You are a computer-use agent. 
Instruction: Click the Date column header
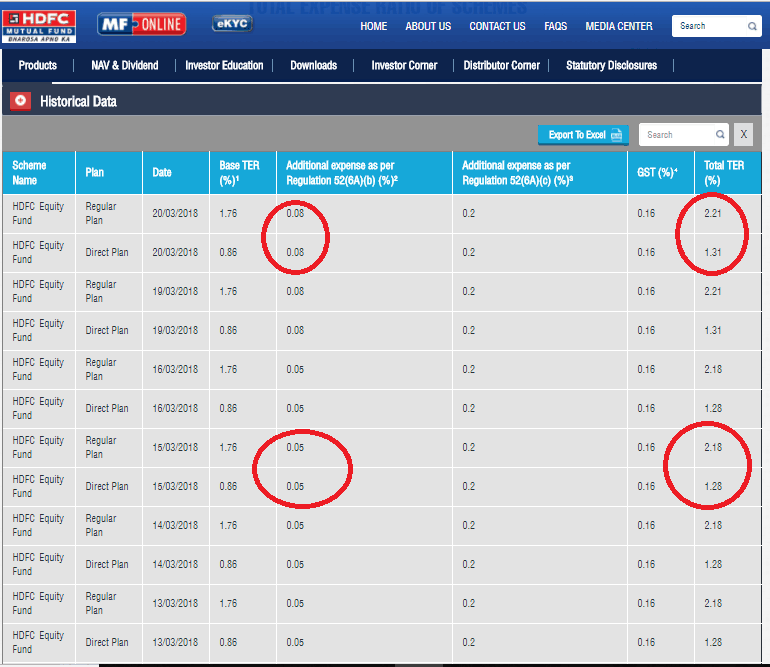[x=176, y=172]
